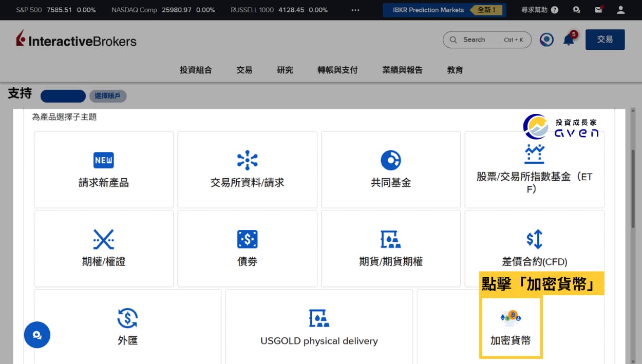Open the 交易 navigation menu

coord(244,70)
